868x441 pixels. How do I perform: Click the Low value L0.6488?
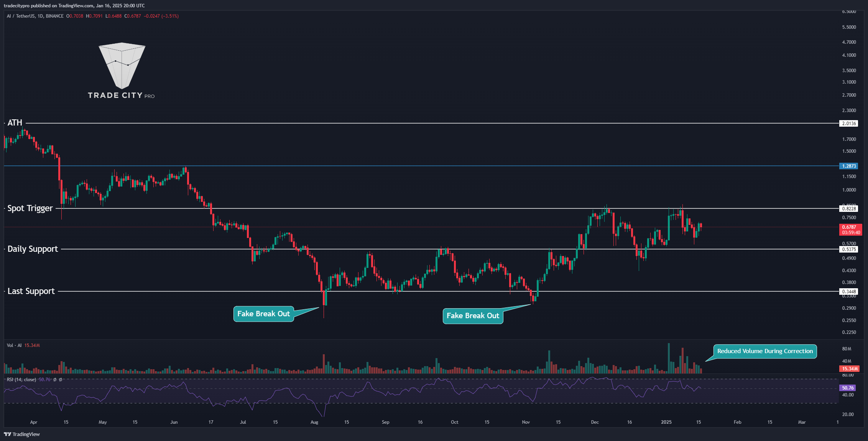click(x=114, y=16)
